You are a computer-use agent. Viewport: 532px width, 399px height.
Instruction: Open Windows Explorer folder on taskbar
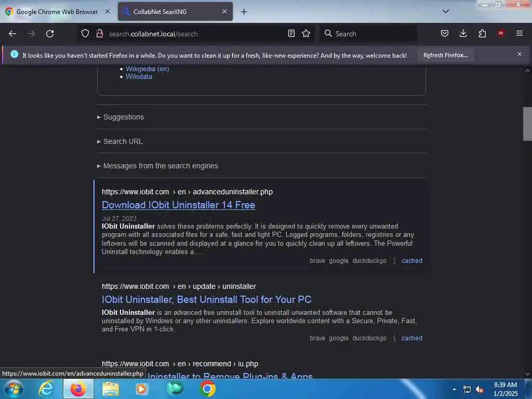click(x=110, y=389)
